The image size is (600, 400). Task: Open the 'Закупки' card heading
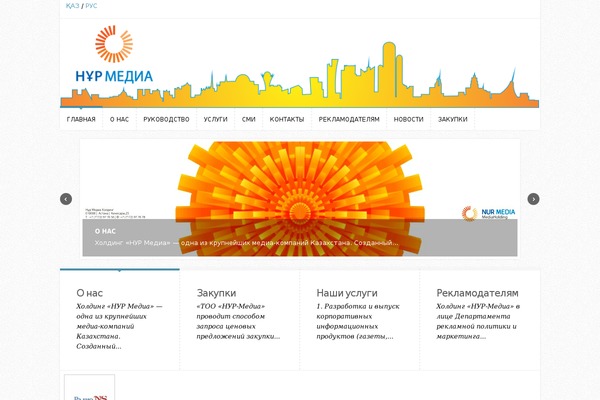click(216, 293)
